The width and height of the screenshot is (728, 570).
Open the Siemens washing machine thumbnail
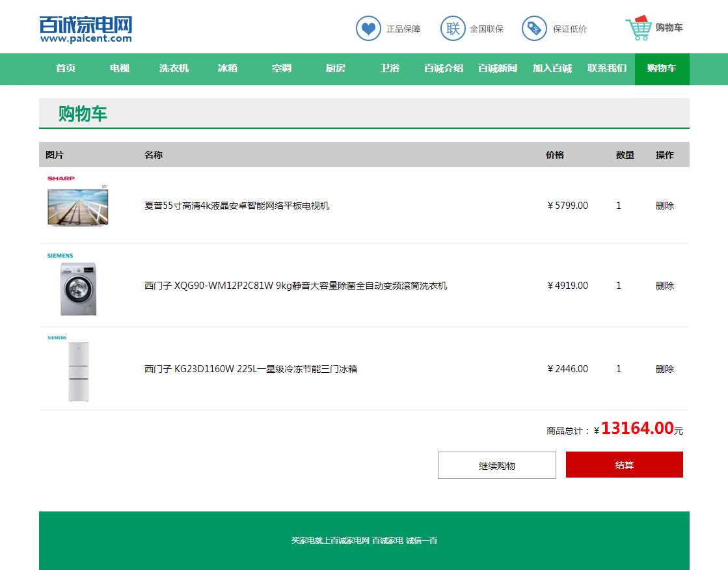click(x=78, y=288)
